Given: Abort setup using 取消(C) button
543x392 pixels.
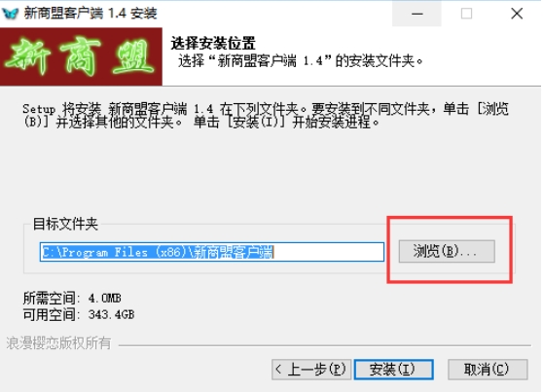Looking at the screenshot, I should tap(488, 370).
